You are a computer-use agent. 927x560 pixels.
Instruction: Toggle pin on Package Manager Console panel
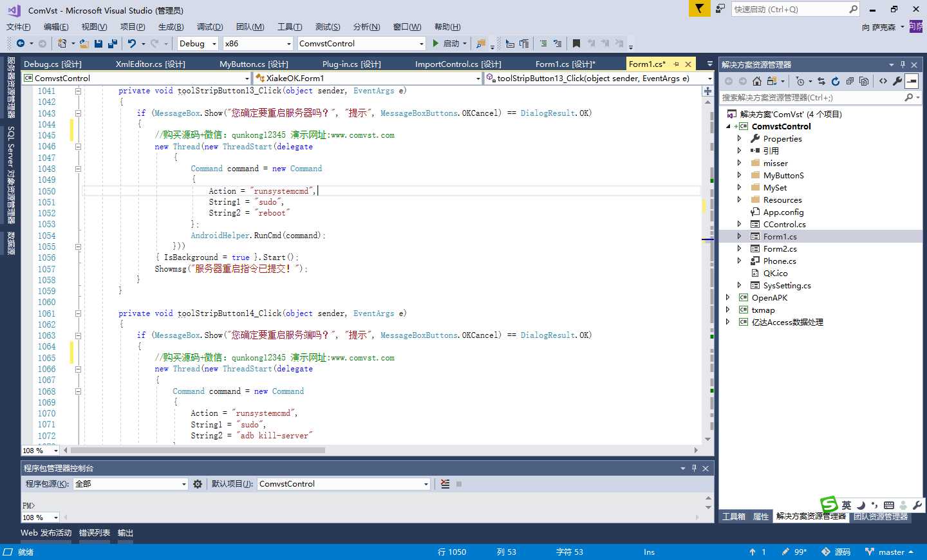pos(694,468)
